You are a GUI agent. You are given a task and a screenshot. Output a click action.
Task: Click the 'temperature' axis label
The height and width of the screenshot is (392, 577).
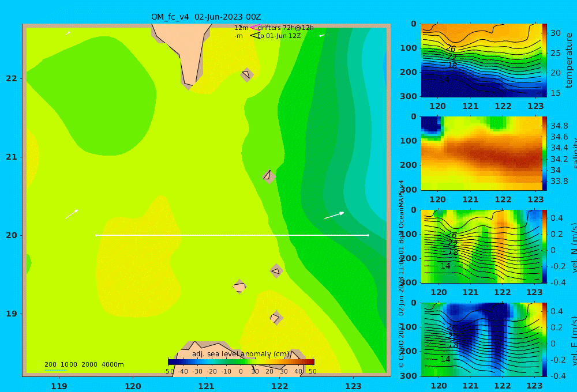click(569, 61)
